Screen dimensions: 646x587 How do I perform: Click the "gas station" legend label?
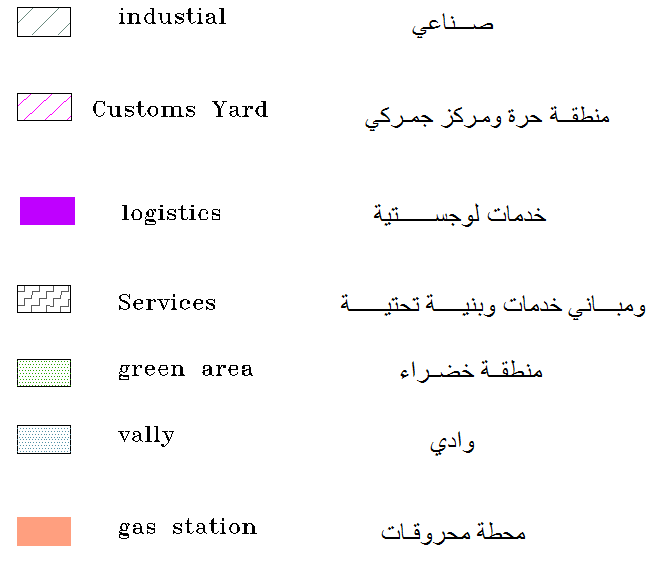(187, 527)
